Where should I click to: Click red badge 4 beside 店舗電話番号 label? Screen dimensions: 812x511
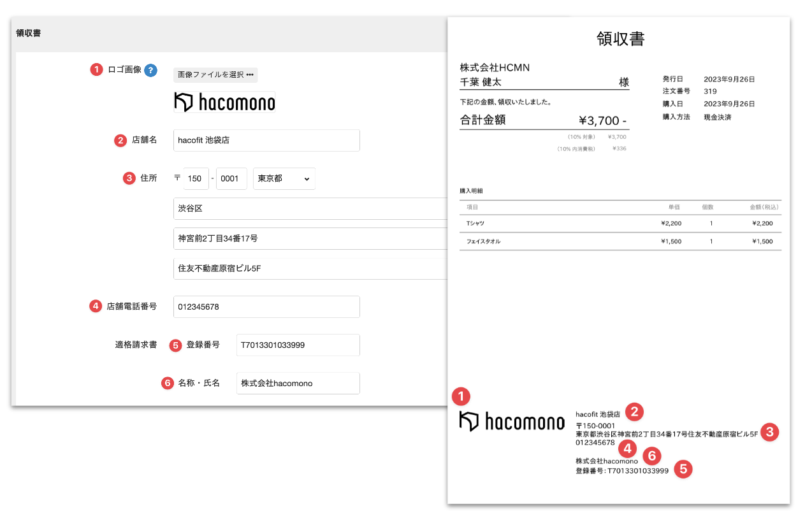coord(95,306)
